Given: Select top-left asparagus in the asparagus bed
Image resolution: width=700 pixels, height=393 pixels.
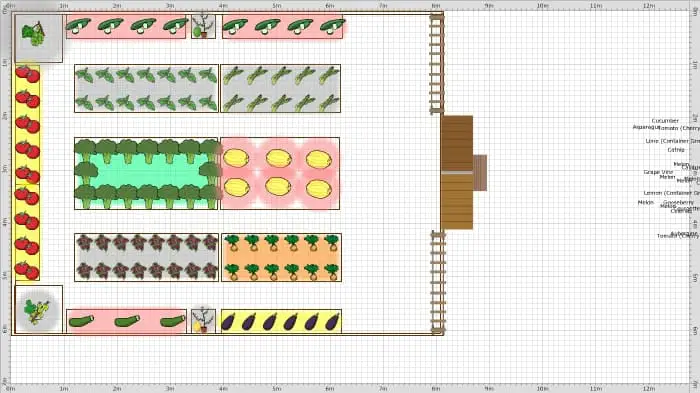Looking at the screenshot, I should [x=233, y=75].
